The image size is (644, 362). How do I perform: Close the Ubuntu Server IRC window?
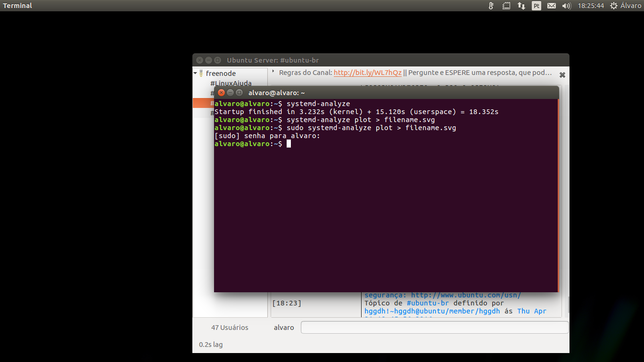pyautogui.click(x=199, y=60)
